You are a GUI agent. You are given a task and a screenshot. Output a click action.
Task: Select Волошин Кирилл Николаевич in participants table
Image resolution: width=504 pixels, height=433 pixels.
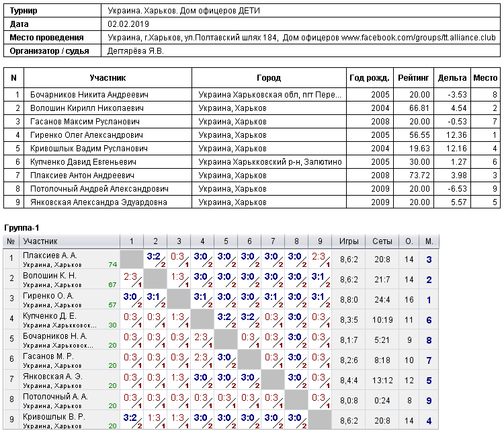tap(87, 108)
